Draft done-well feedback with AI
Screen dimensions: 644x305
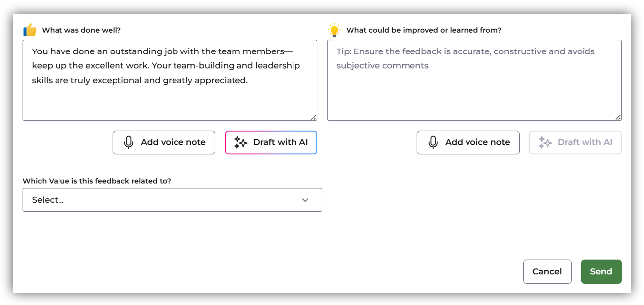pyautogui.click(x=271, y=143)
